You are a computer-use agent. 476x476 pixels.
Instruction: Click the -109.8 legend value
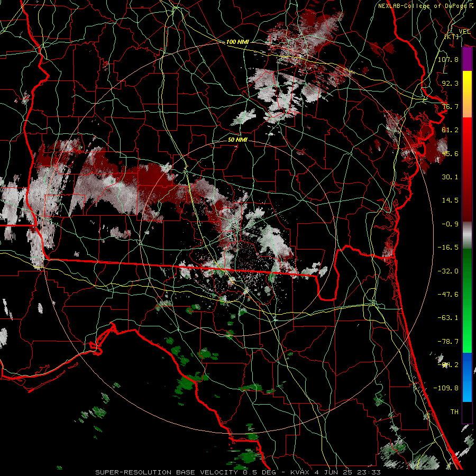pos(446,388)
